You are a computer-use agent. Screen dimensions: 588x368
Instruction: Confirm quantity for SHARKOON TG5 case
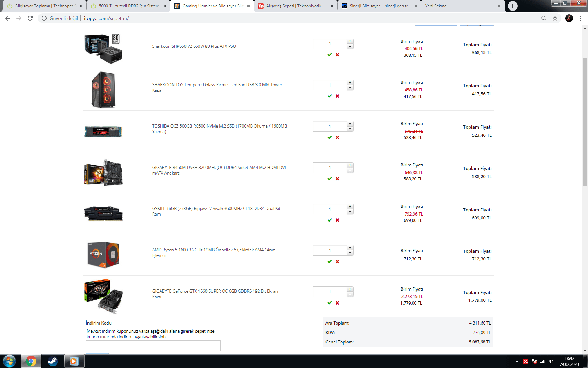[x=329, y=96]
